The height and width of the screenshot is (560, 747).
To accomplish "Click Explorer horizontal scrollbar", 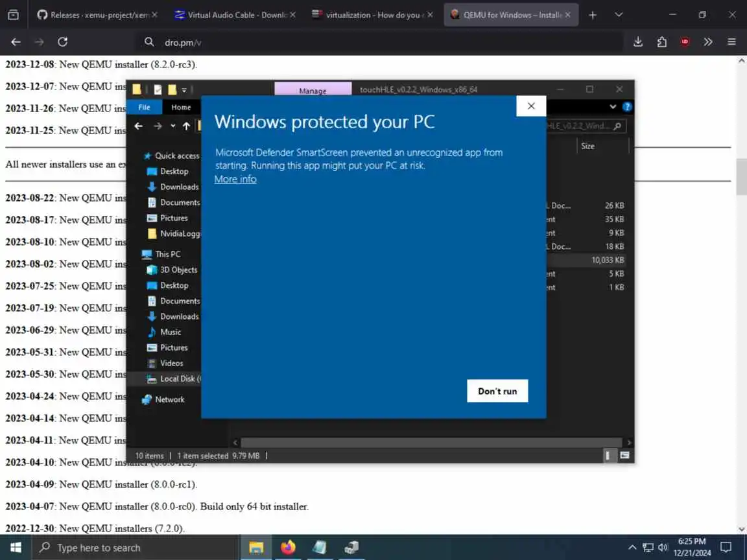I will pos(431,443).
